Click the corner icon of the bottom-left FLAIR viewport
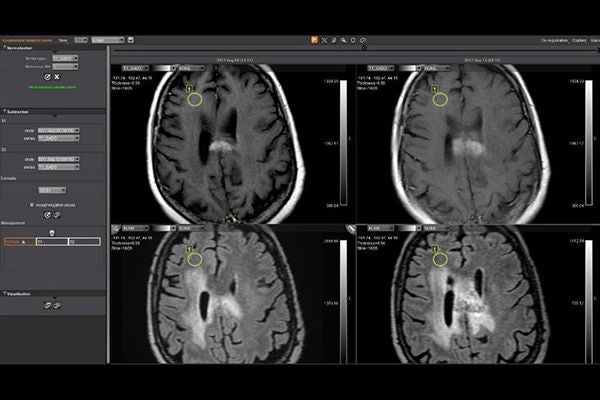The width and height of the screenshot is (600, 400). point(116,229)
